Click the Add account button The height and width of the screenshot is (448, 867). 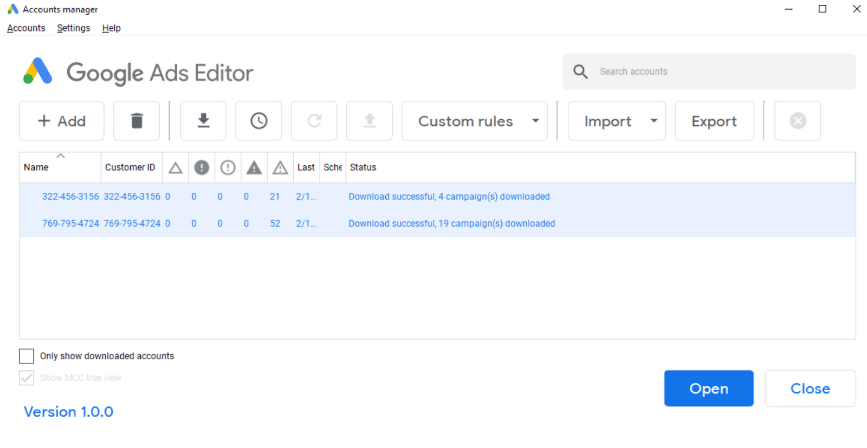point(61,121)
